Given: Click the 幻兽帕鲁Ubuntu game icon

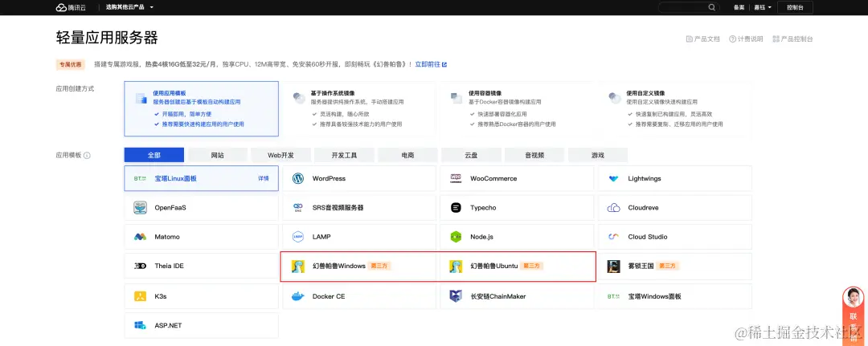Looking at the screenshot, I should point(456,267).
